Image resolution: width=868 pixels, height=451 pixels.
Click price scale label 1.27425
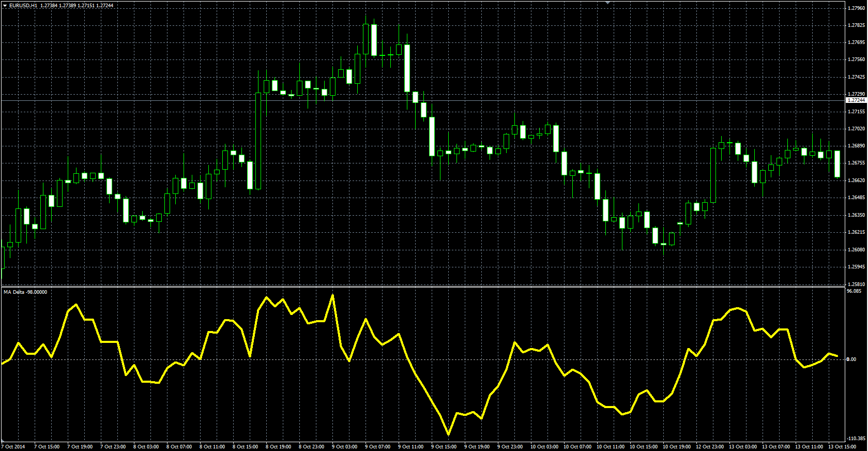click(x=857, y=77)
